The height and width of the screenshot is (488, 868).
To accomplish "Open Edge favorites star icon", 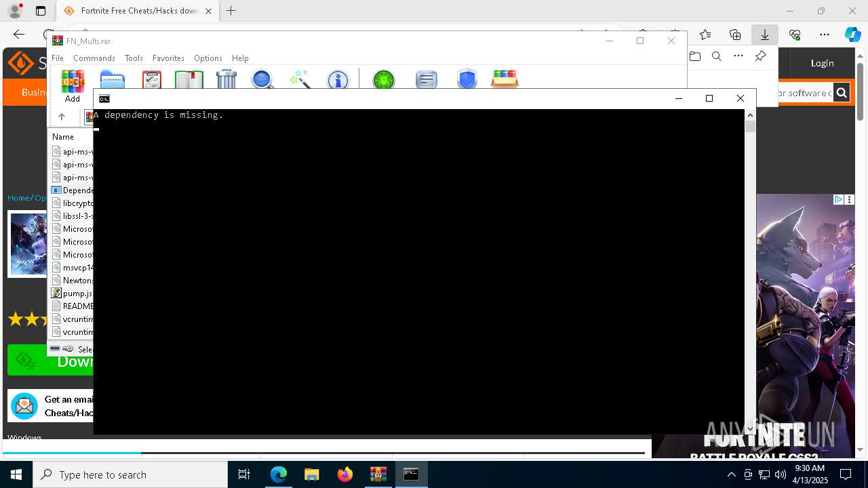I will coord(705,35).
